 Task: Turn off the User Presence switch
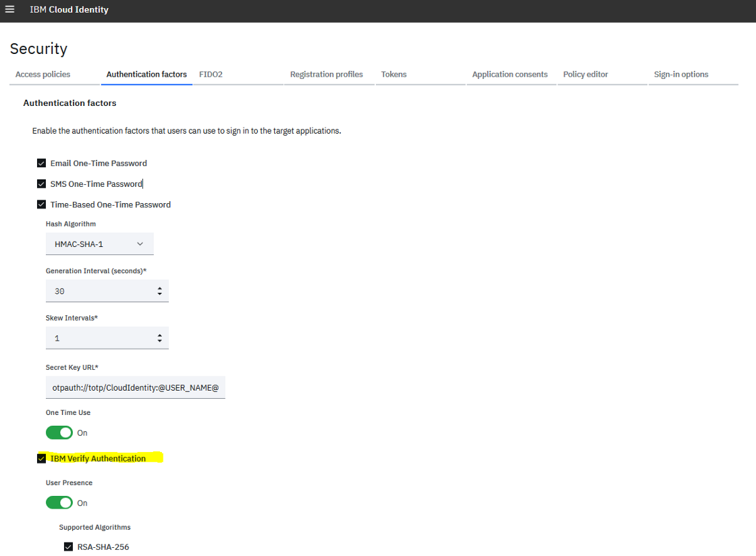(59, 503)
